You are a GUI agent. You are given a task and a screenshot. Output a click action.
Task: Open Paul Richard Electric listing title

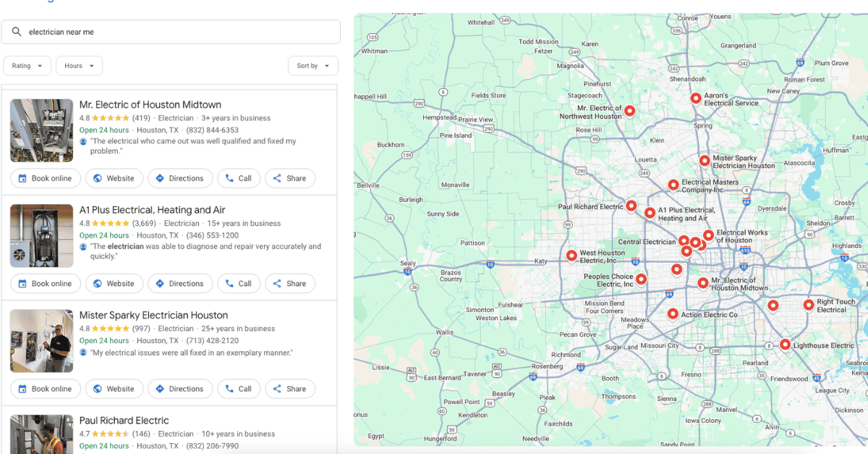pyautogui.click(x=124, y=421)
